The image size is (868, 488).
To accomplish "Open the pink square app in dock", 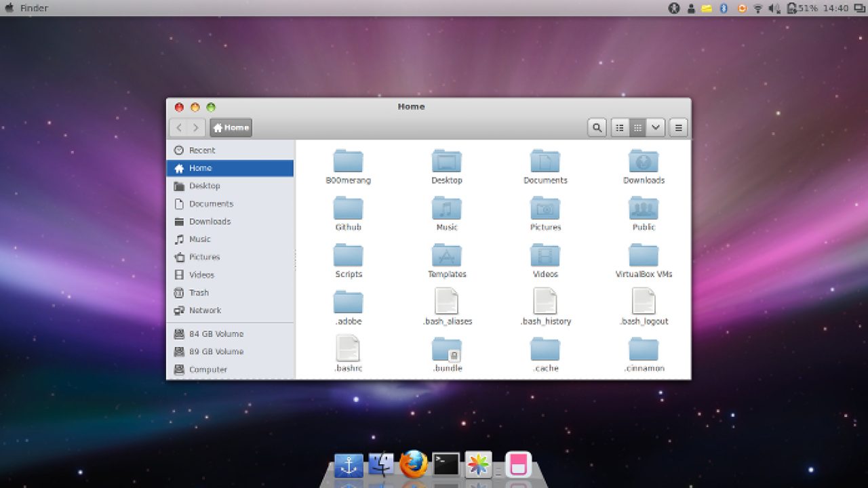I will (519, 465).
